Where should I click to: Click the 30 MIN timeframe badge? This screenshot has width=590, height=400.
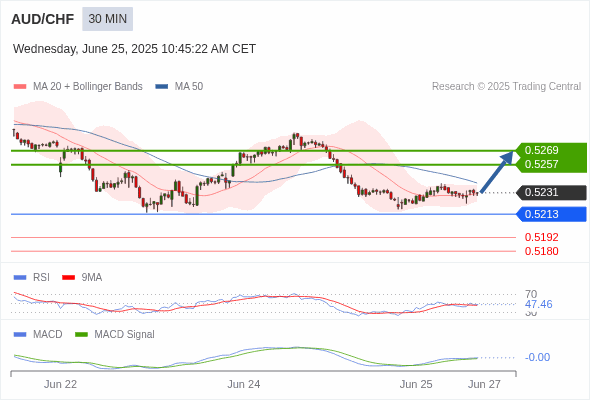(x=108, y=19)
